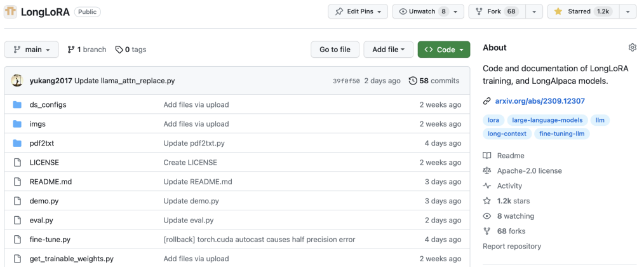Expand the main branch dropdown
The image size is (644, 267).
point(31,50)
